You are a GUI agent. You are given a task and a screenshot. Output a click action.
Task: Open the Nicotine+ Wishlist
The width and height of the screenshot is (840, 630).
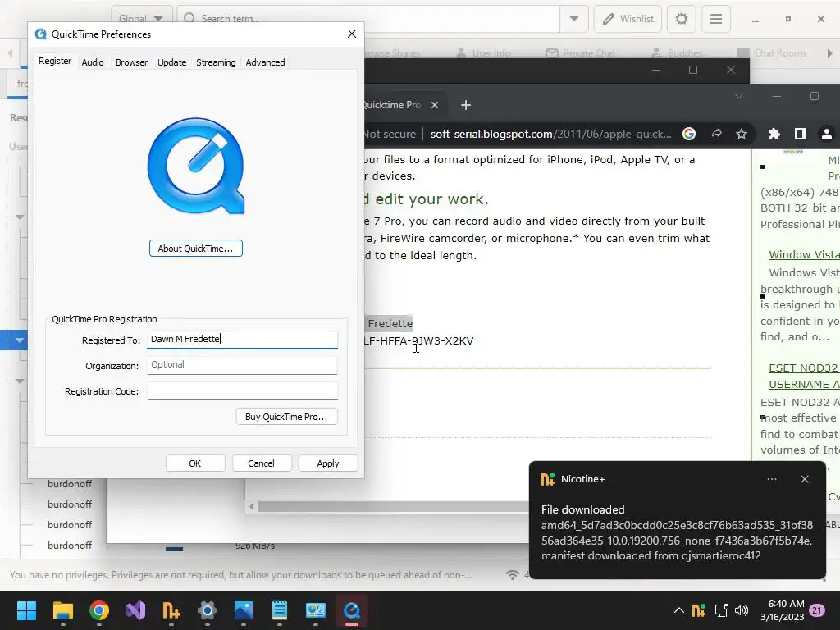click(x=628, y=19)
